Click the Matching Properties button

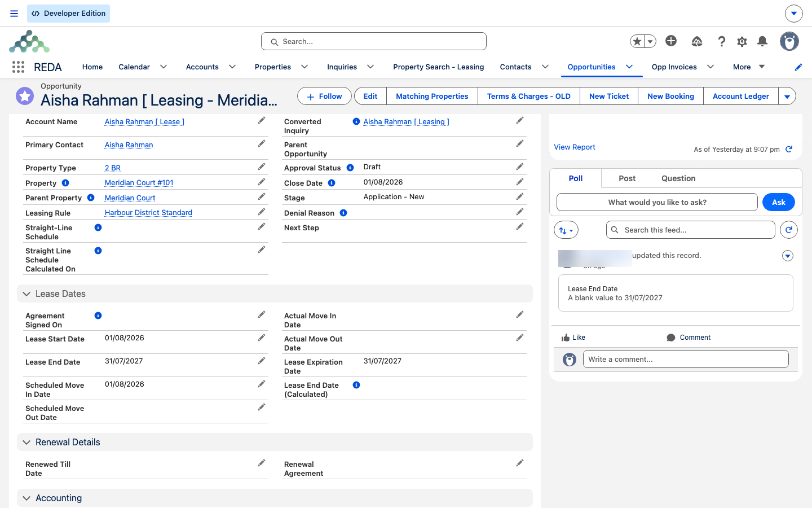tap(432, 96)
